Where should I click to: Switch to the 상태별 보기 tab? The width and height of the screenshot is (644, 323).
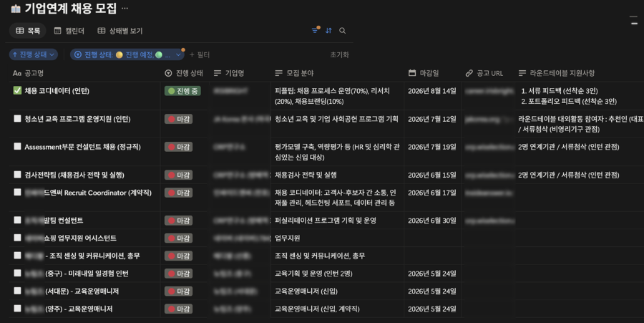point(120,31)
